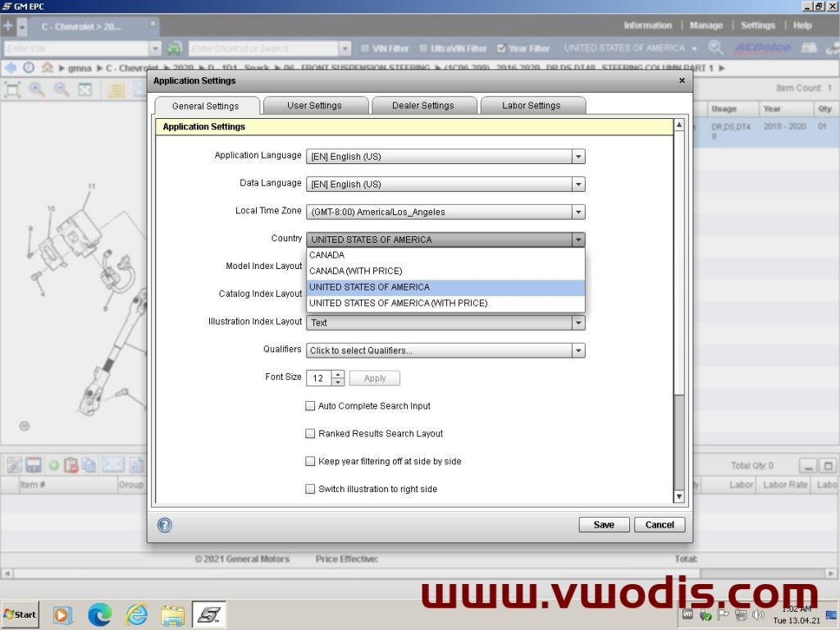Zoom out of the illustration
Image resolution: width=840 pixels, height=630 pixels.
pyautogui.click(x=61, y=89)
